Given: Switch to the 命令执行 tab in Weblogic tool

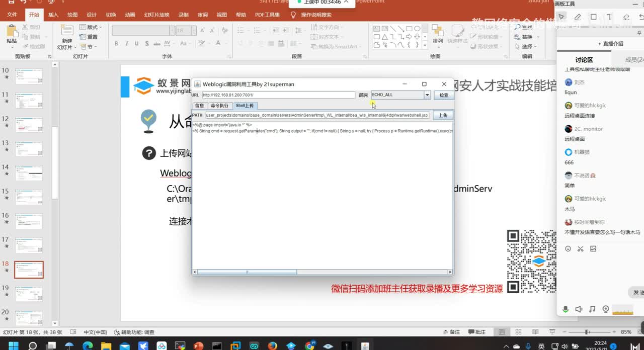Looking at the screenshot, I should tap(219, 106).
